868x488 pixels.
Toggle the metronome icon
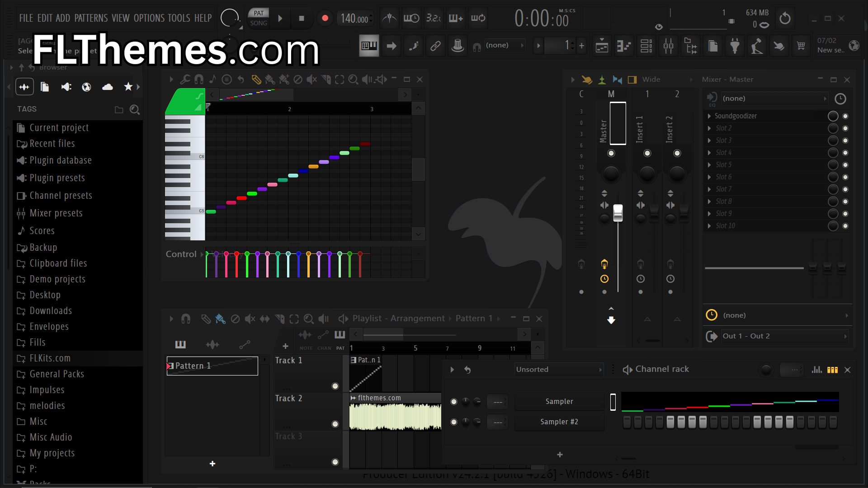389,18
